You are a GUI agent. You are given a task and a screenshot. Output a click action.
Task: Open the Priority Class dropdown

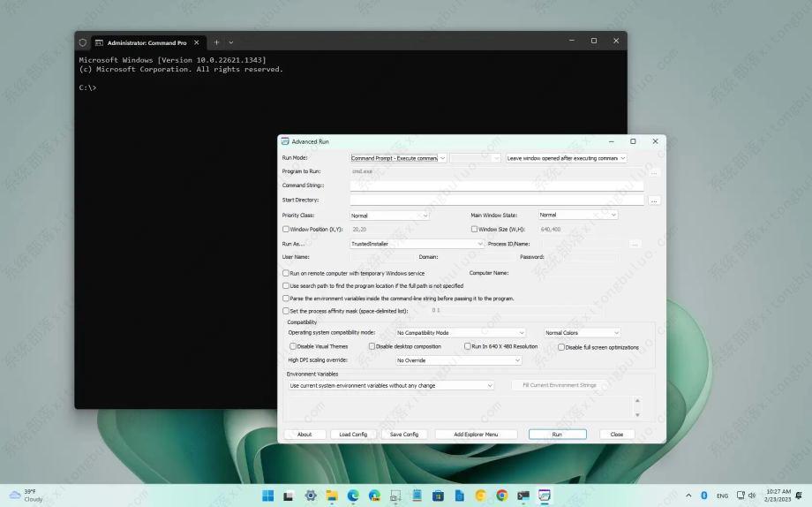click(x=389, y=216)
